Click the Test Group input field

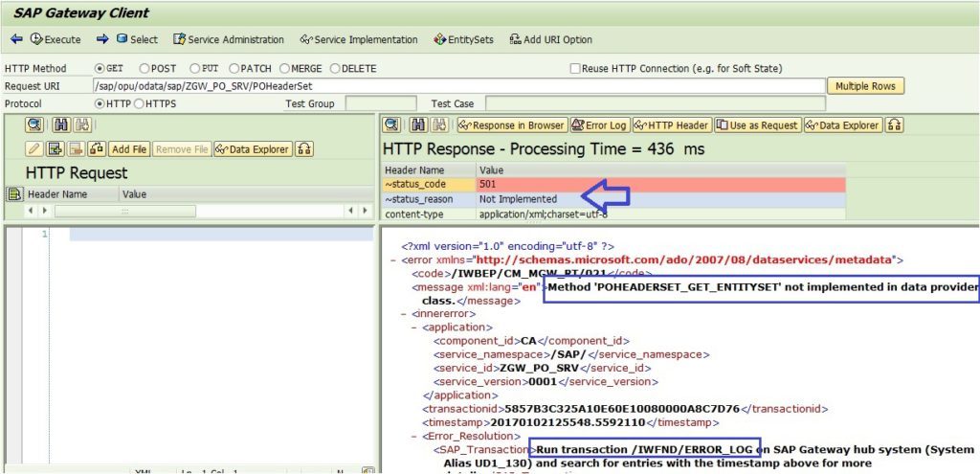(381, 103)
